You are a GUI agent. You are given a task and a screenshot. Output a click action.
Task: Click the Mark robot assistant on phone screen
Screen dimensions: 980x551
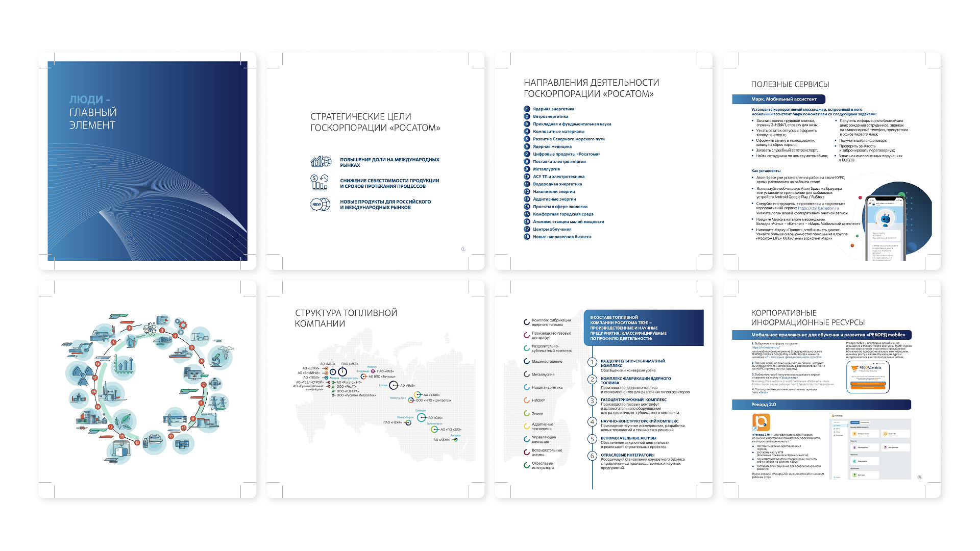[x=885, y=219]
